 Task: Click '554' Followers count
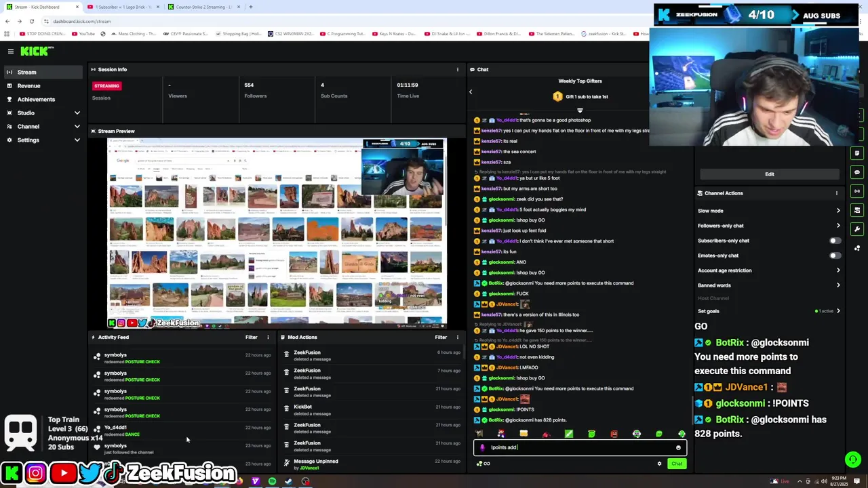coord(249,85)
